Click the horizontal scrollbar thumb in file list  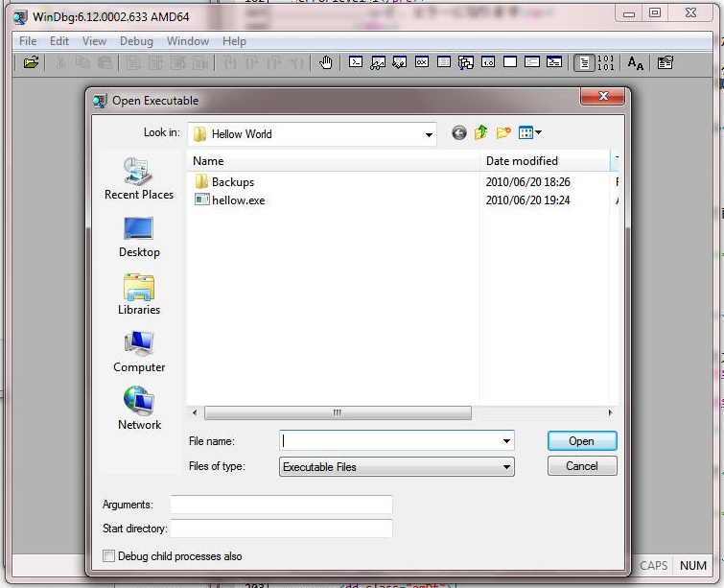click(338, 412)
